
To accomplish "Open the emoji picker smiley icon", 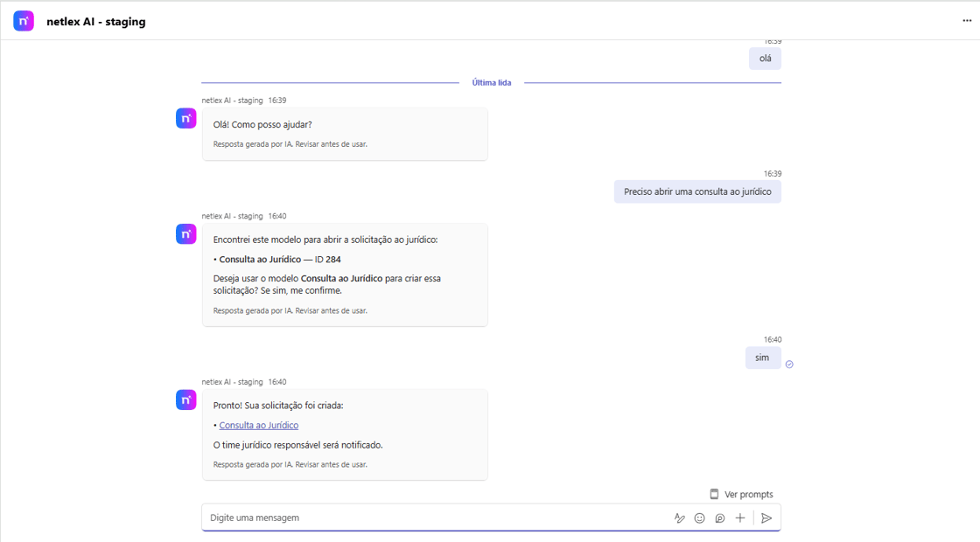I will point(700,518).
